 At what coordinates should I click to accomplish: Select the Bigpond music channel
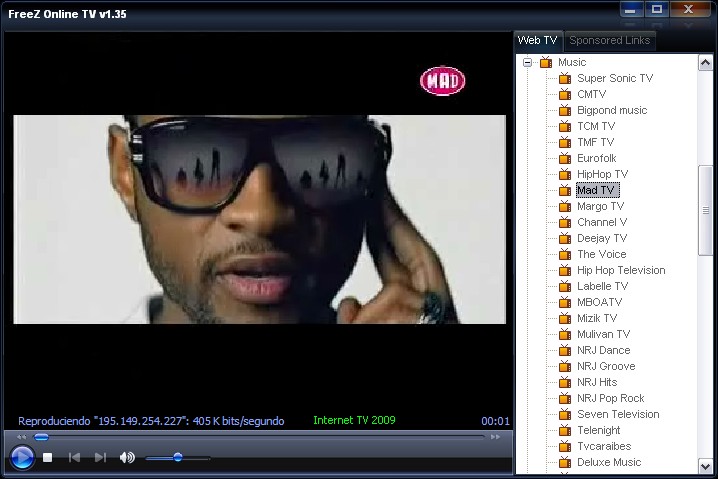pos(612,110)
